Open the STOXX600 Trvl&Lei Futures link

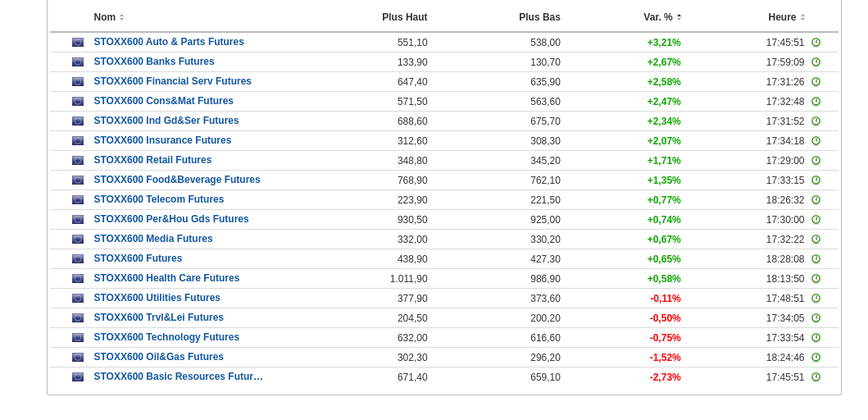(158, 317)
